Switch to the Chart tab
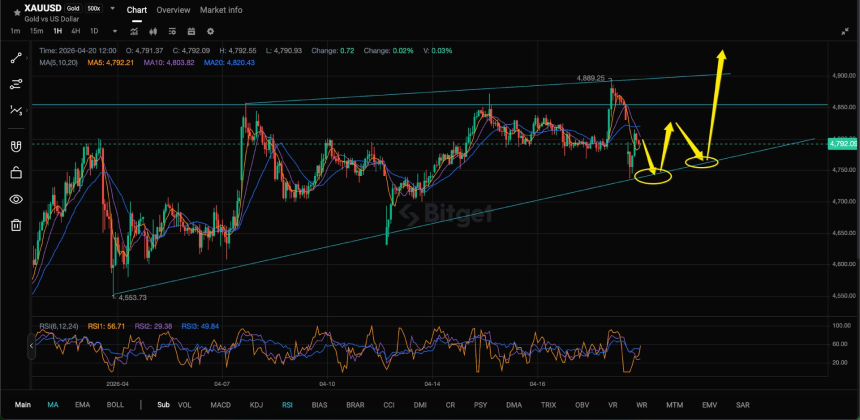 pos(137,10)
